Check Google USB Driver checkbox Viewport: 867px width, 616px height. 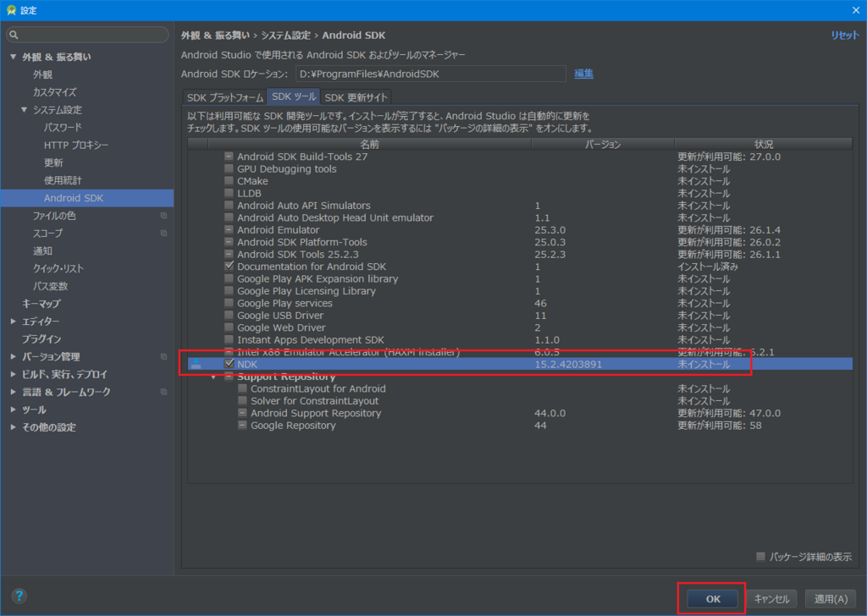click(229, 315)
